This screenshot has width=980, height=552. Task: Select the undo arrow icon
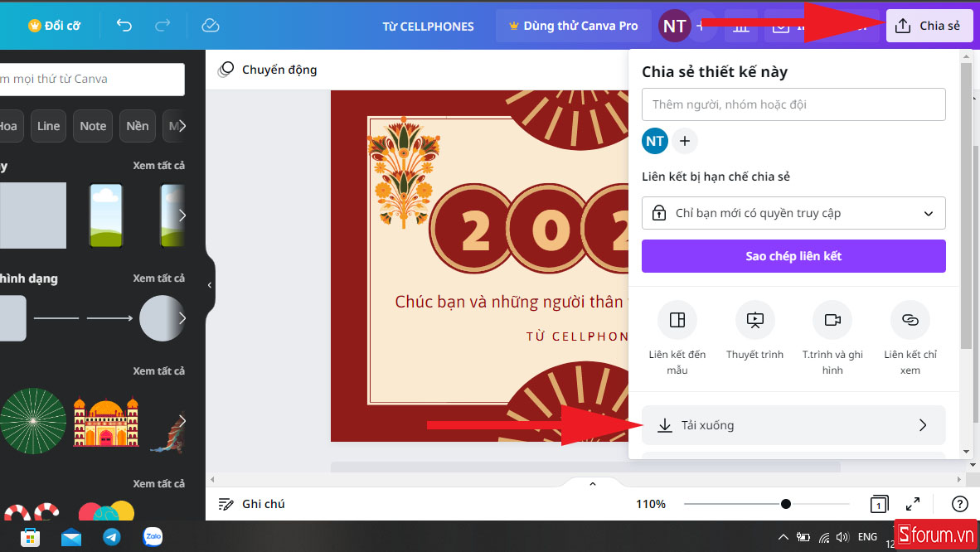pyautogui.click(x=124, y=26)
